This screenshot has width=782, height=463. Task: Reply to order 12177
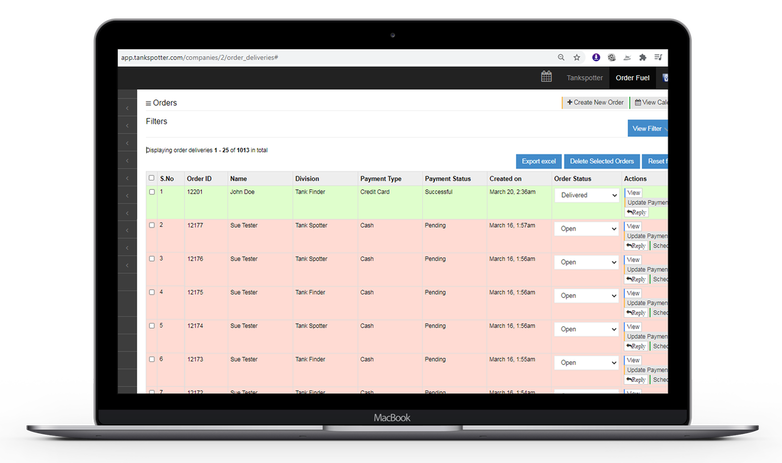point(636,246)
